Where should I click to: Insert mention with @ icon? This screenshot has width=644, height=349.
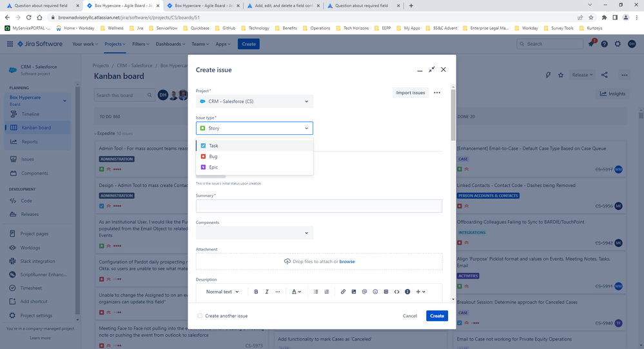(364, 292)
